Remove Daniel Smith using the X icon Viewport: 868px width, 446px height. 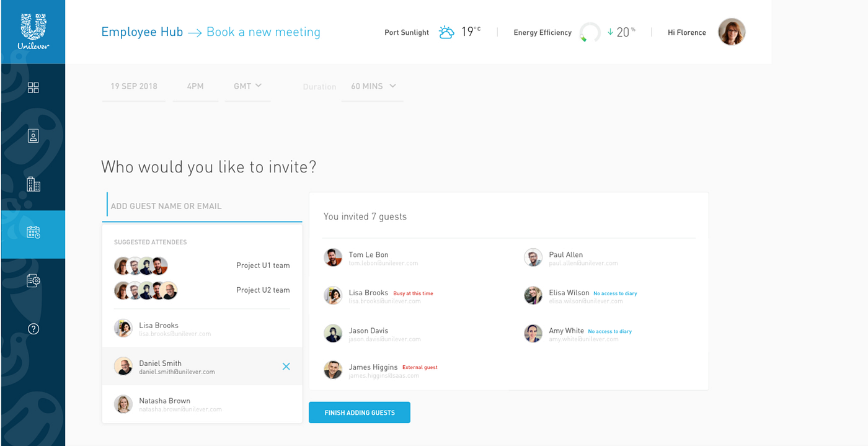click(286, 367)
